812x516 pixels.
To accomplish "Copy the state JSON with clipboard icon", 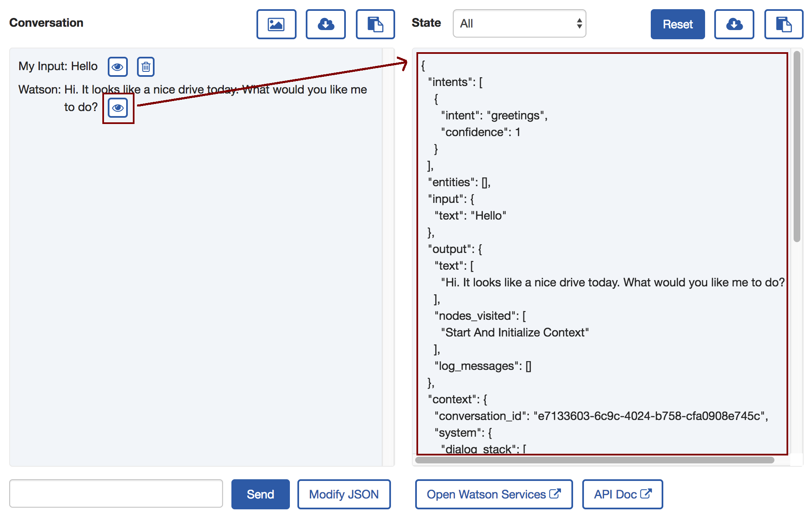I will tap(784, 24).
